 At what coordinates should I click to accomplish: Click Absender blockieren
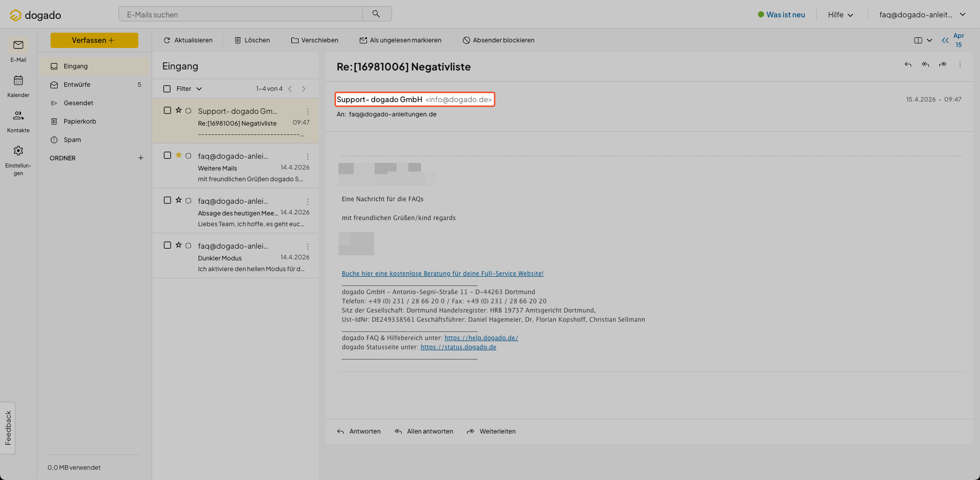point(498,40)
